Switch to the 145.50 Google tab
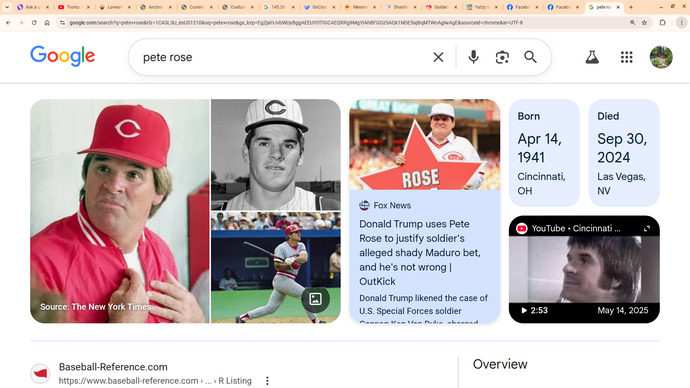This screenshot has width=690, height=388. 279,7
